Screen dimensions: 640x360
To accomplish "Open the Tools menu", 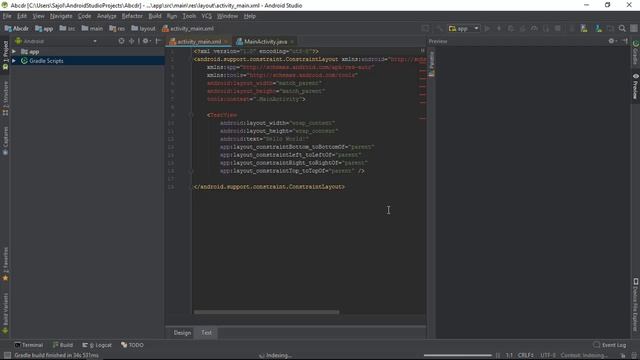I will click(x=189, y=16).
